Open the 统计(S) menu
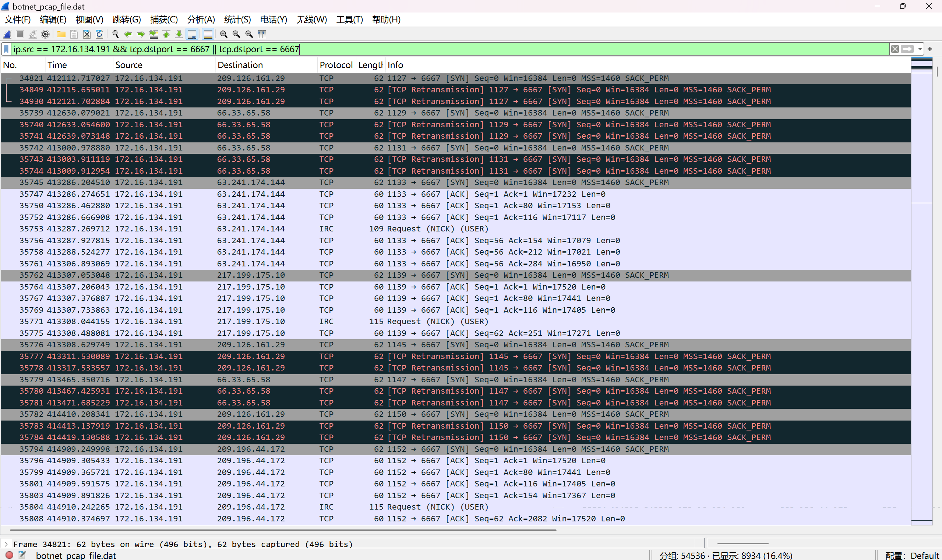942x560 pixels. coord(237,20)
